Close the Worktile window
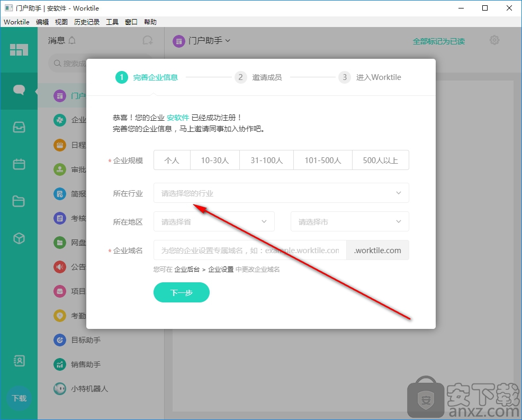Screen dimensions: 522x420 tap(509, 8)
